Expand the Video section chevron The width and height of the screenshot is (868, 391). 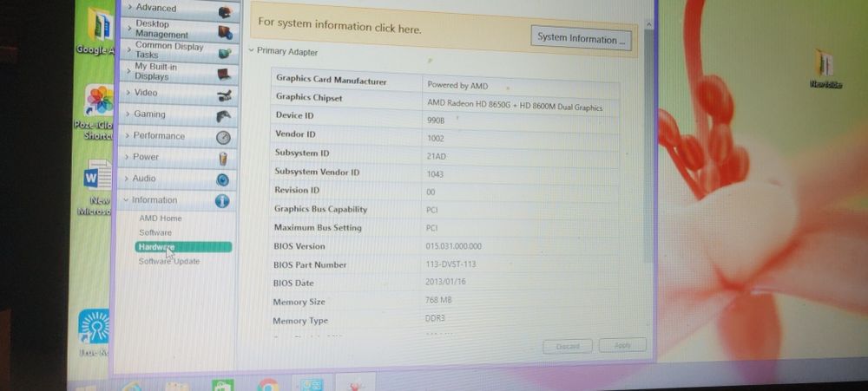click(x=128, y=93)
